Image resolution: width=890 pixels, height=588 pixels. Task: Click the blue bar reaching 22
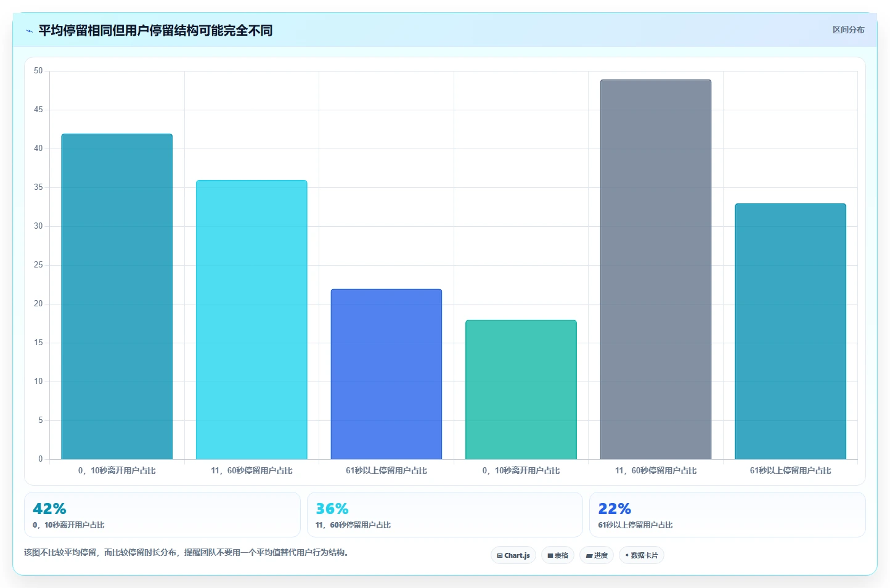point(386,374)
